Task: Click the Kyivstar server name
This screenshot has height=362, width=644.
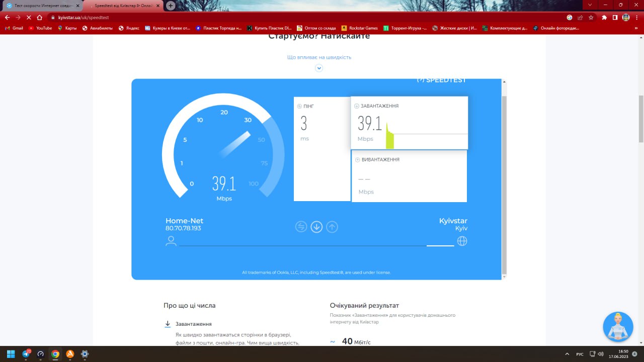Action: (453, 221)
